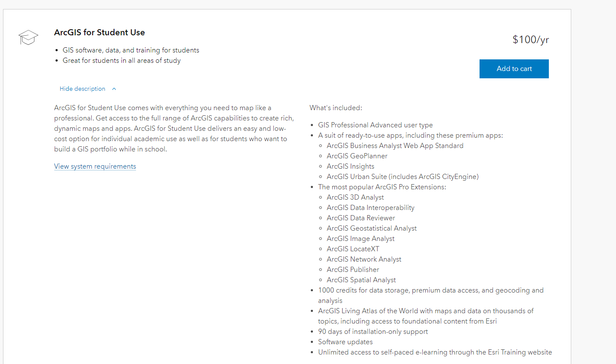Click the "Hide description" link

pyautogui.click(x=82, y=89)
